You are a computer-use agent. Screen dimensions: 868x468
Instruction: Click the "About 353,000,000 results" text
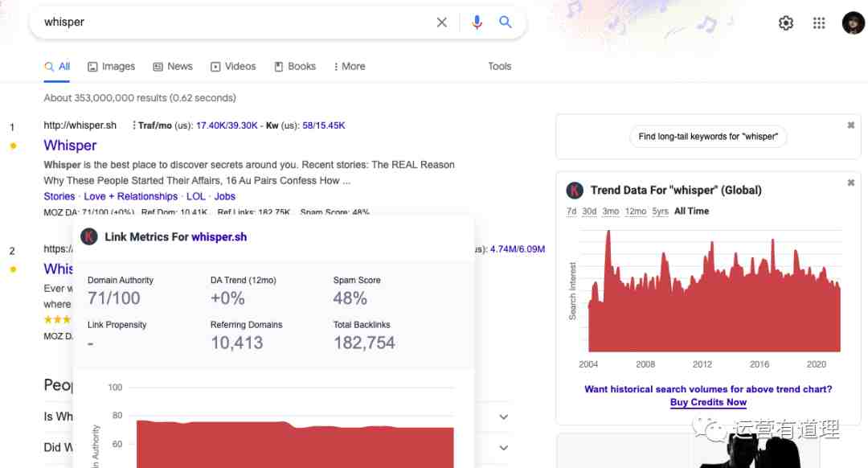140,98
